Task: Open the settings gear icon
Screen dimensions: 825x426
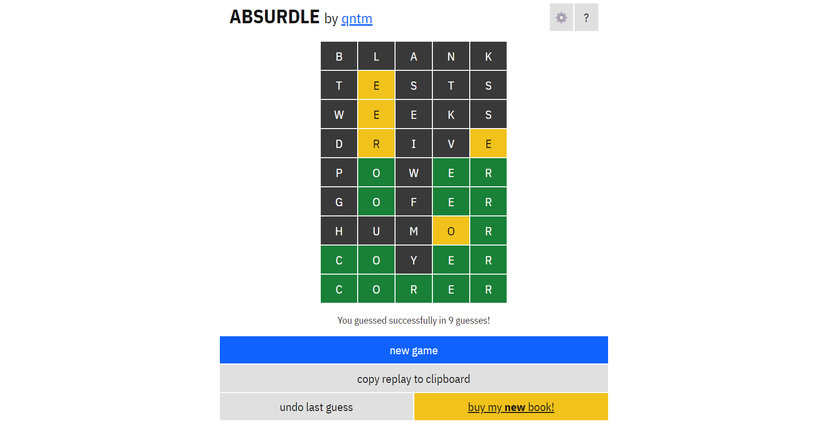Action: click(561, 18)
